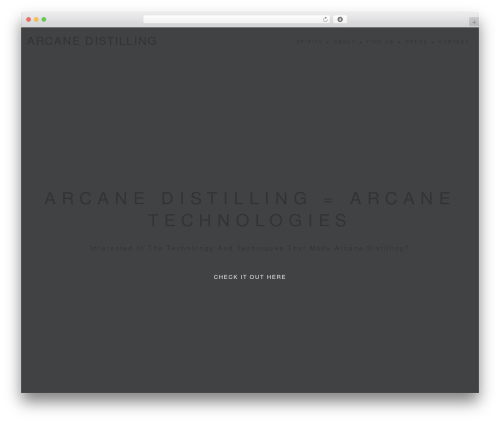The width and height of the screenshot is (500, 423).
Task: Click the Arcane Distilling site logo
Action: [x=92, y=41]
